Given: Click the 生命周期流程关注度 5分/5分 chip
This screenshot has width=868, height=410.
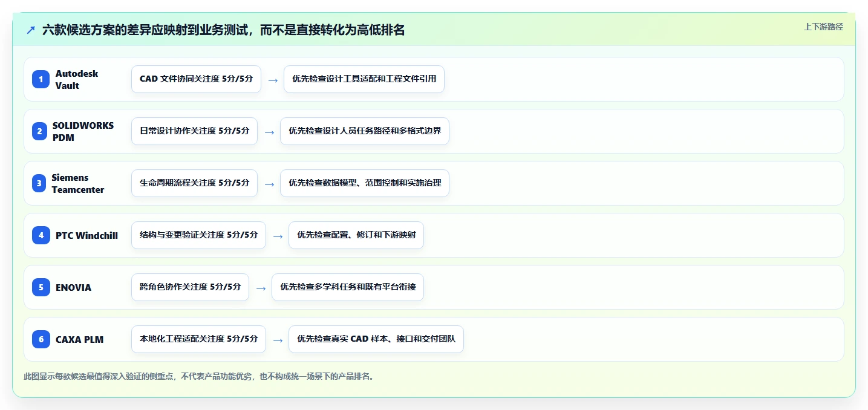Looking at the screenshot, I should point(194,183).
